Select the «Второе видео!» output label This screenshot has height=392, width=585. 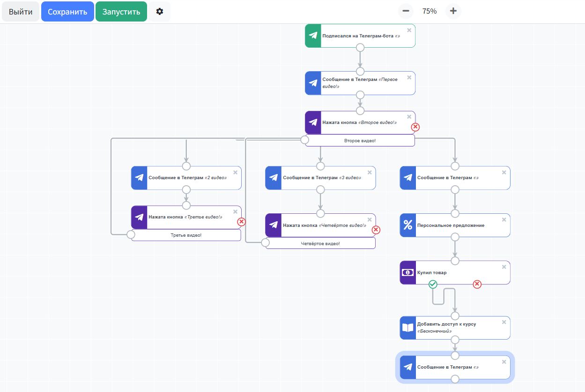point(360,141)
